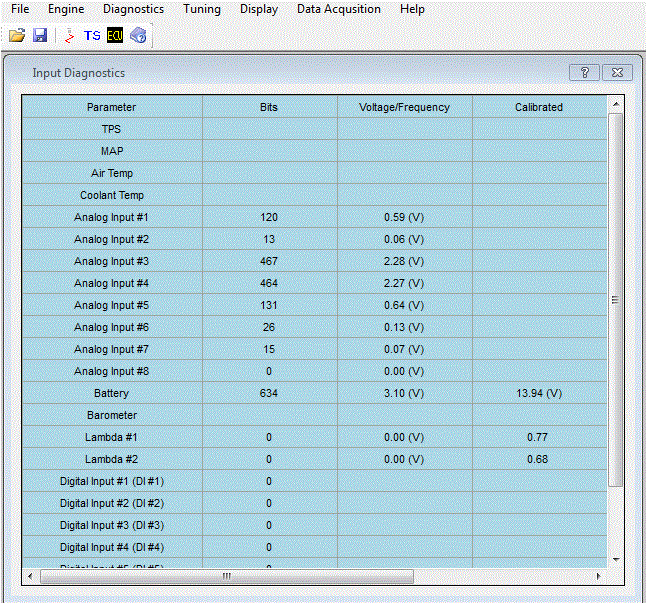Click Lambda #1 calibrated value 0.77
647x604 pixels.
point(538,437)
